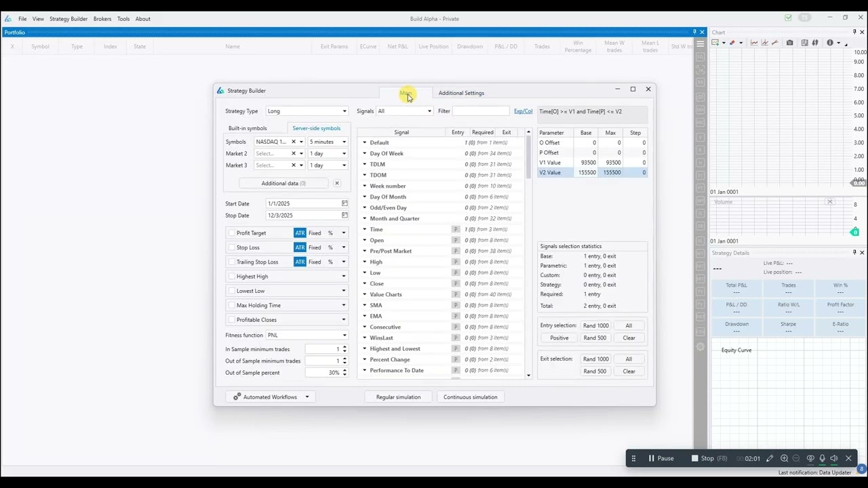Viewport: 868px width, 488px height.
Task: Switch to Built-in symbols tab
Action: click(x=248, y=128)
